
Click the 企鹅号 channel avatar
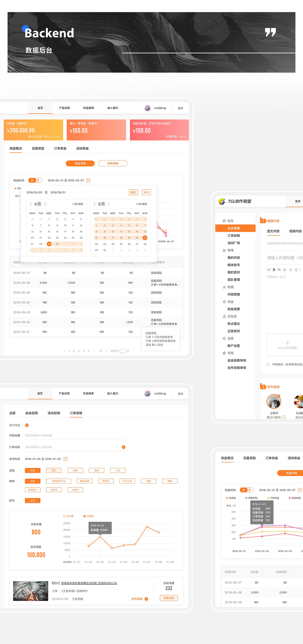pyautogui.click(x=274, y=401)
